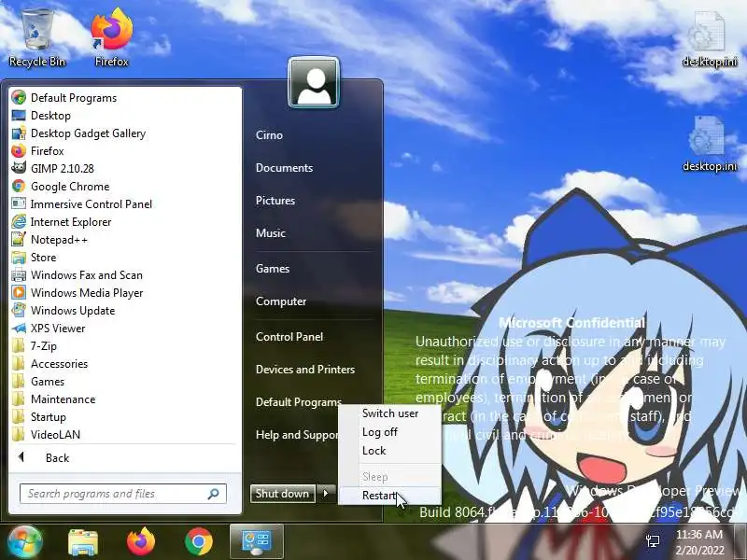This screenshot has width=747, height=560.
Task: Launch Chrome from taskbar
Action: click(199, 542)
